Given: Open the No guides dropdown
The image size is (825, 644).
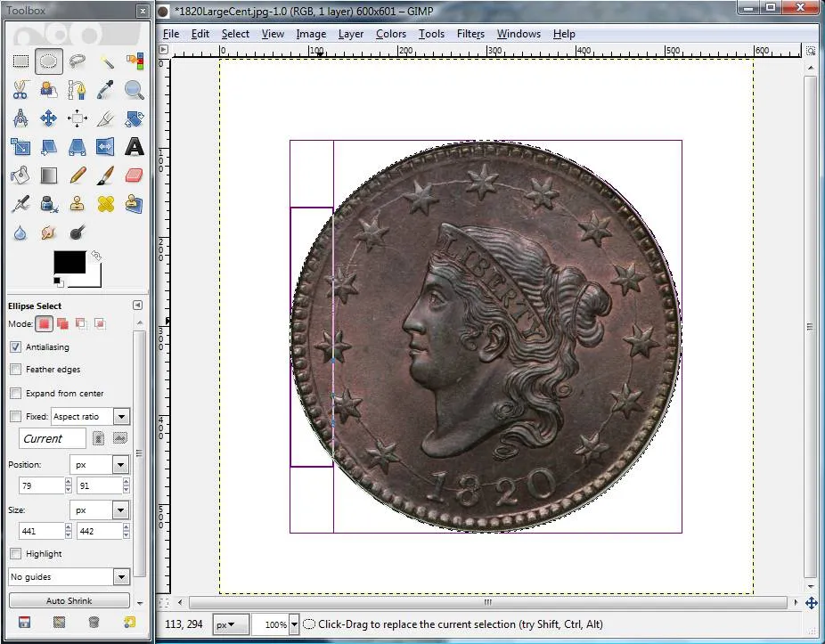Looking at the screenshot, I should tap(69, 576).
